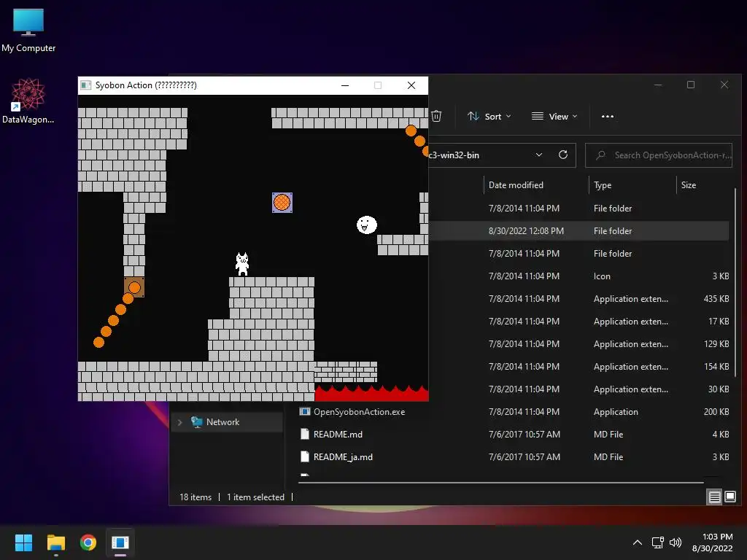
Task: Select the 435 KB application extension row
Action: [578, 298]
